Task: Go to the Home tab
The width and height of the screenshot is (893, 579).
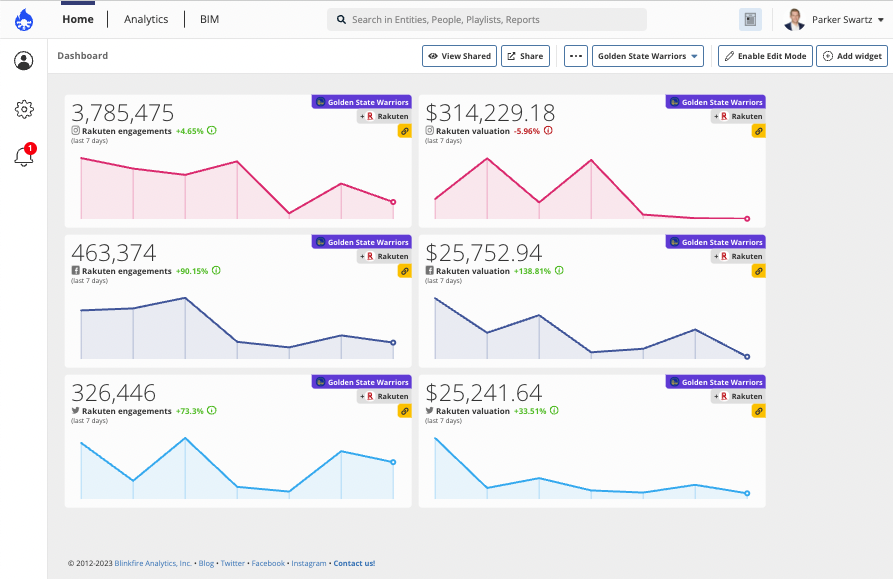Action: [x=78, y=19]
